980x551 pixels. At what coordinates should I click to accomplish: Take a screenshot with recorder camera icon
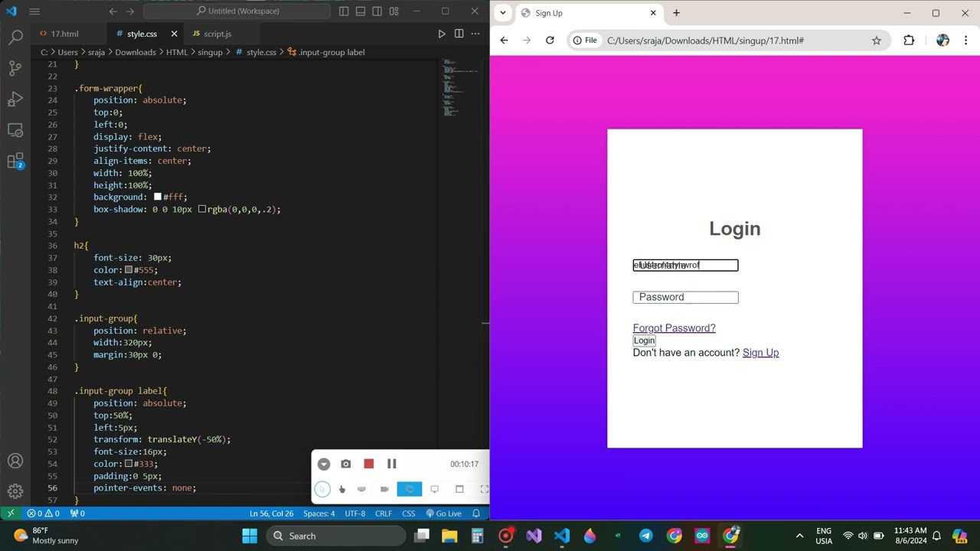pos(346,464)
